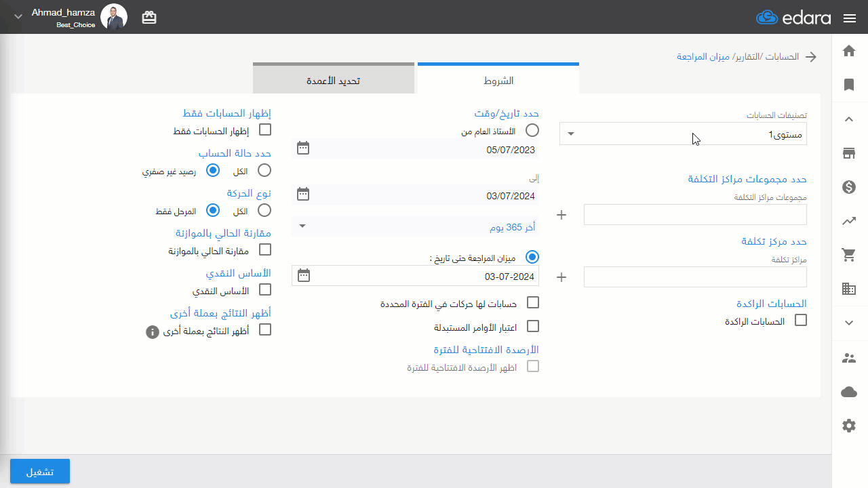
Task: Click the مجموعات مراكز التكلفة input field
Action: 695,215
